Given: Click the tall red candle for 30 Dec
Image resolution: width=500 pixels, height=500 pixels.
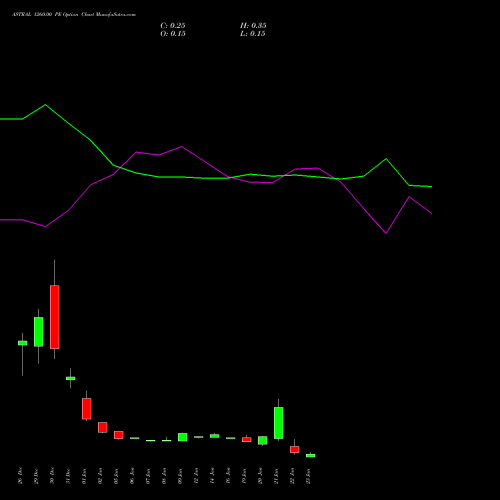Looking at the screenshot, I should (x=55, y=317).
